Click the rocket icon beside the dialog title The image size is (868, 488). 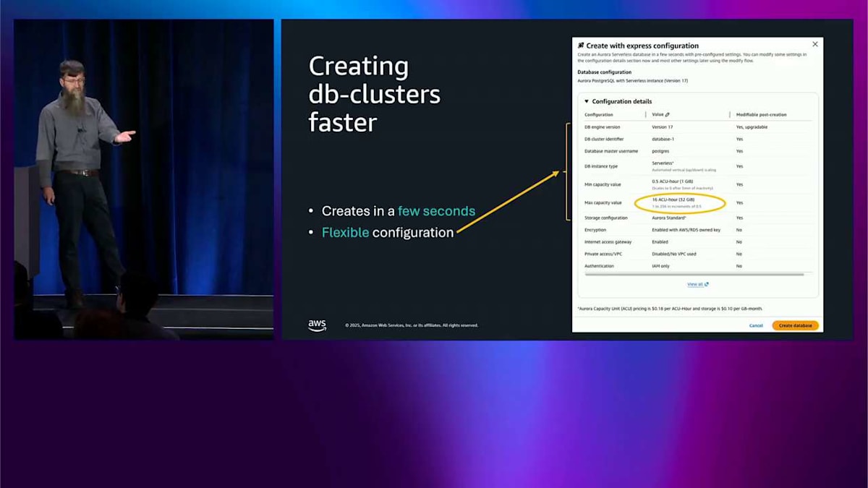(580, 46)
